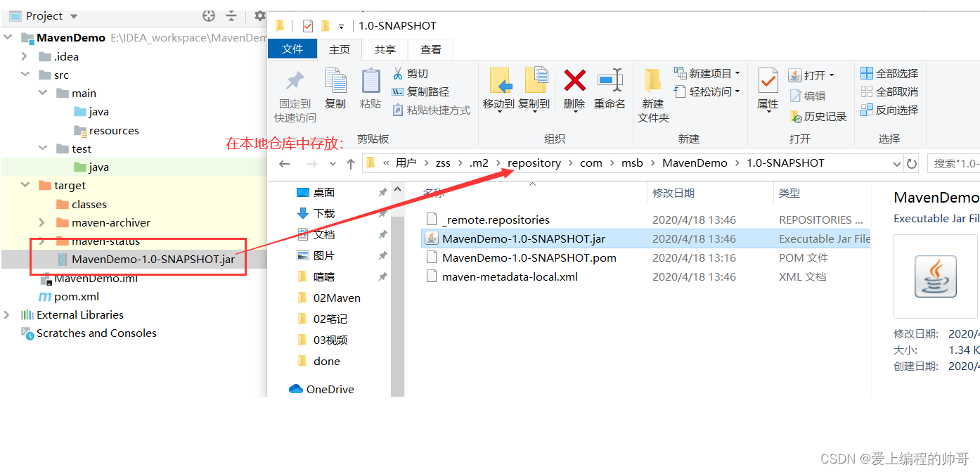Click the New folder icon
Viewport: 980px width, 472px height.
click(x=653, y=82)
